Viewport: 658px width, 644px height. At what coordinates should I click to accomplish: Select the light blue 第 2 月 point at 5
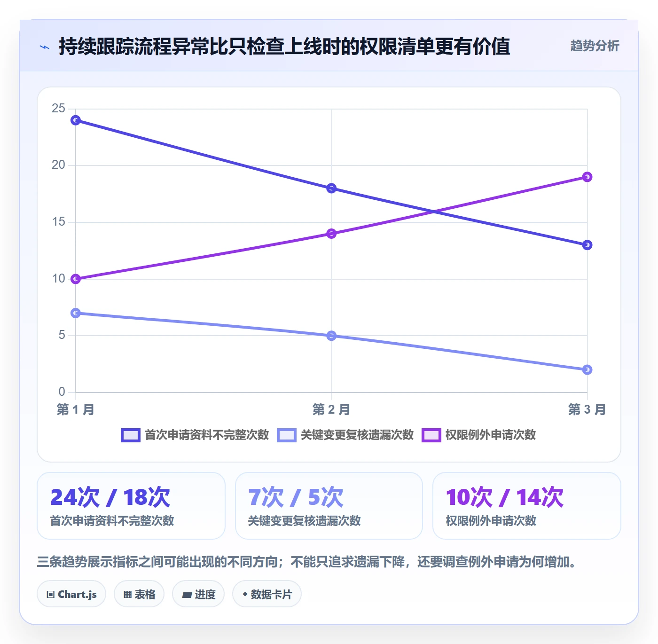(331, 336)
